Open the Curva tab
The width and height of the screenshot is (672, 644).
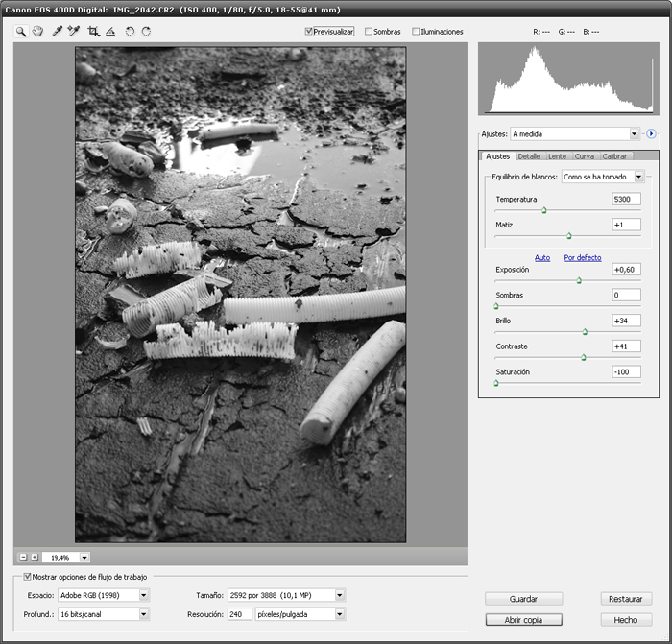[x=584, y=156]
